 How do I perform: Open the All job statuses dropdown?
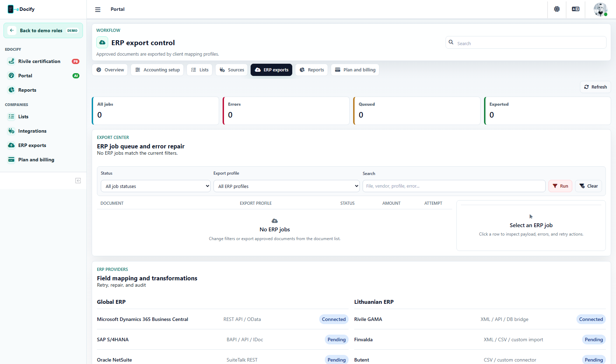pyautogui.click(x=156, y=186)
